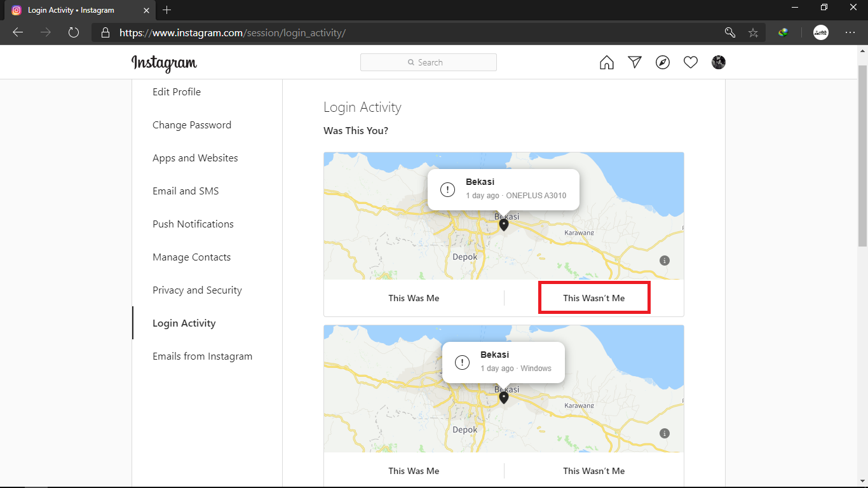Screen dimensions: 868x488
Task: Click the Login Activity page heading
Action: 362,107
